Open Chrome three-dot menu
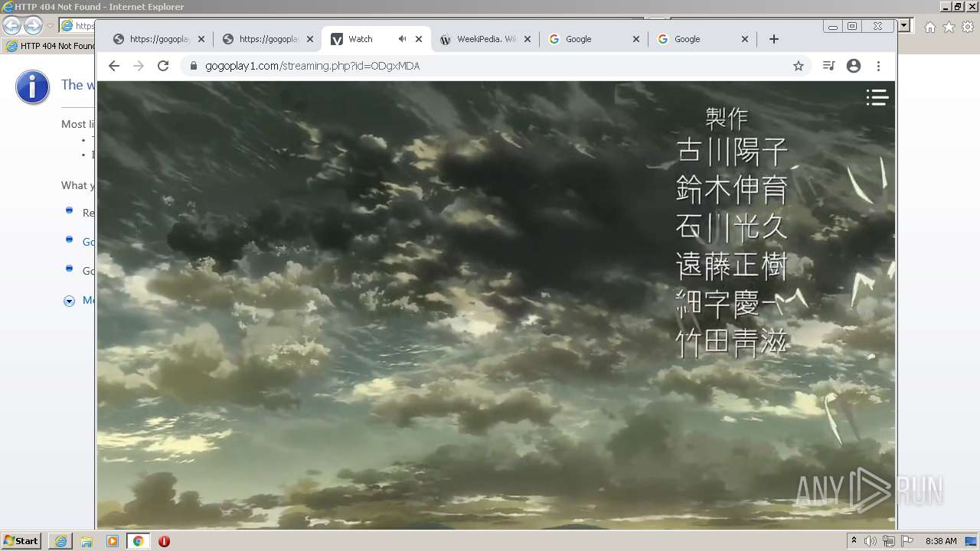 879,66
